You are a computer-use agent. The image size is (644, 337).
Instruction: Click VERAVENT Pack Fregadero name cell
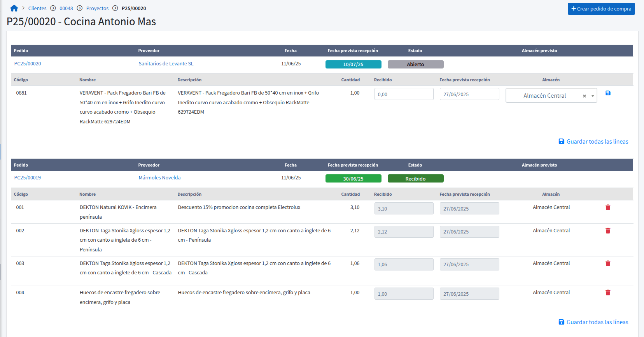pos(122,107)
